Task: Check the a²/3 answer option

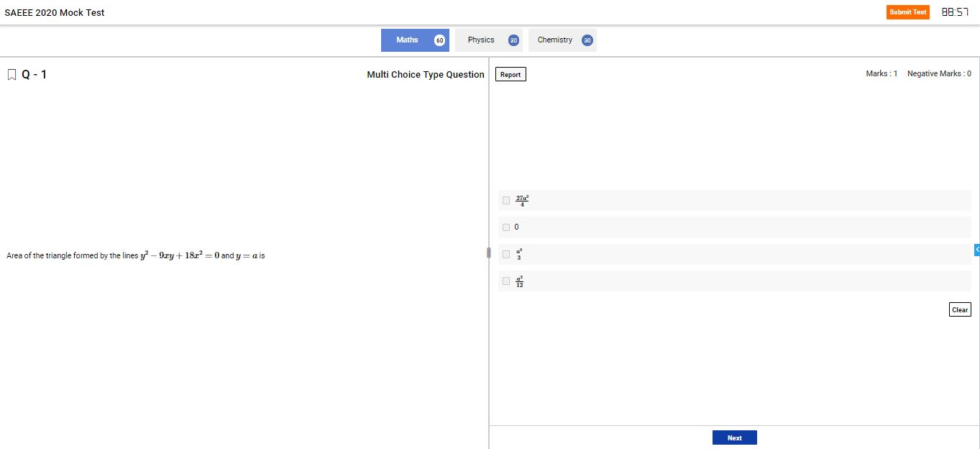Action: pos(506,254)
